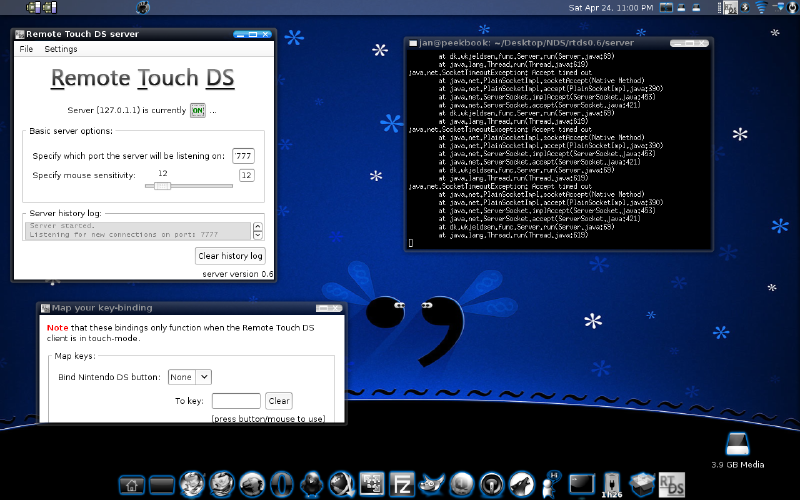The width and height of the screenshot is (800, 500).
Task: Click the history log scroll down arrow
Action: pyautogui.click(x=258, y=235)
